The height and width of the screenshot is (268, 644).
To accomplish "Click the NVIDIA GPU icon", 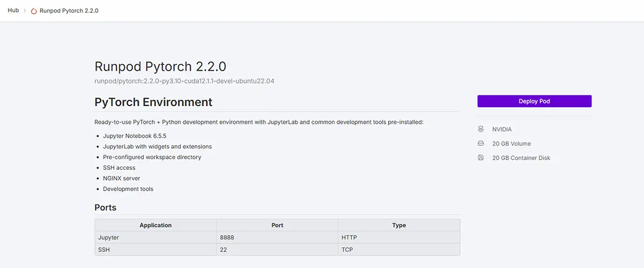I will coord(481,129).
